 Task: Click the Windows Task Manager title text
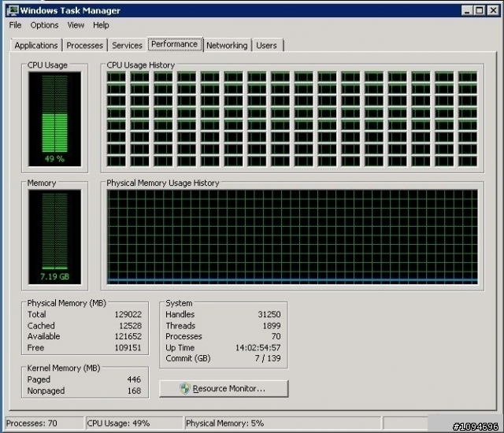pyautogui.click(x=70, y=10)
